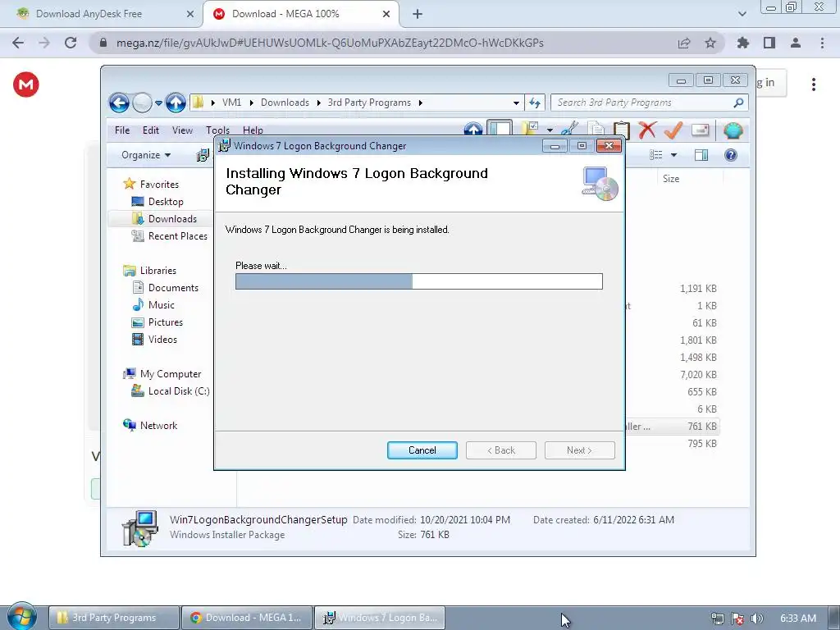Change the view mode icon in Explorer
The height and width of the screenshot is (630, 840).
point(655,155)
